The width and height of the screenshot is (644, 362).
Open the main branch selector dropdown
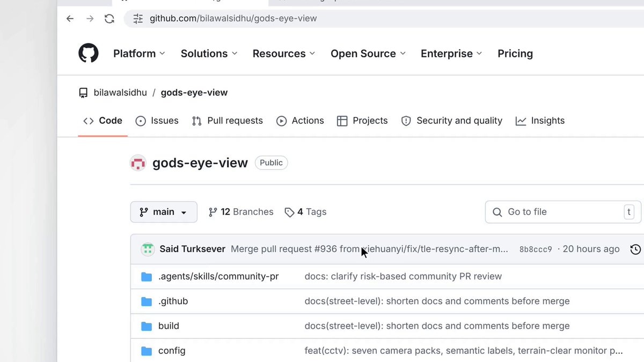[164, 212]
